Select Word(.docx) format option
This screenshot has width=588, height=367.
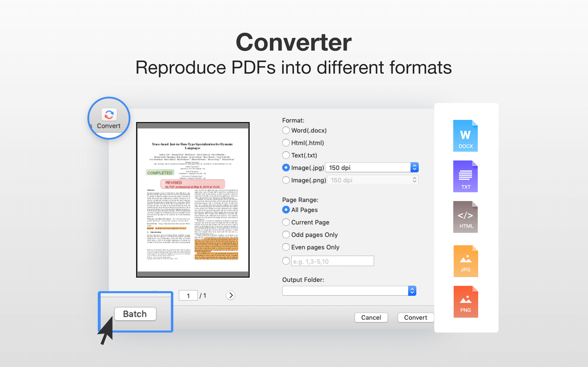coord(286,130)
